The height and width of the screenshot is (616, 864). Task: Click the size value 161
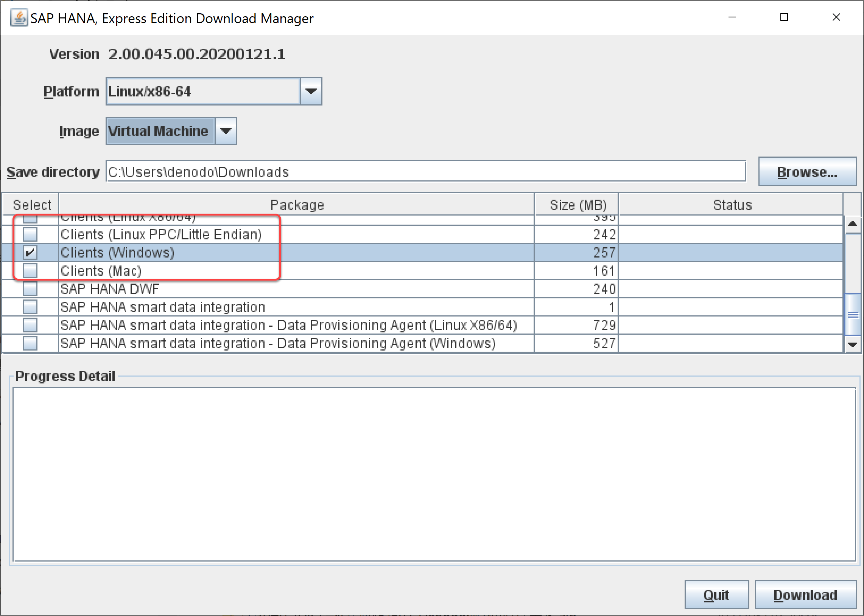tap(604, 271)
